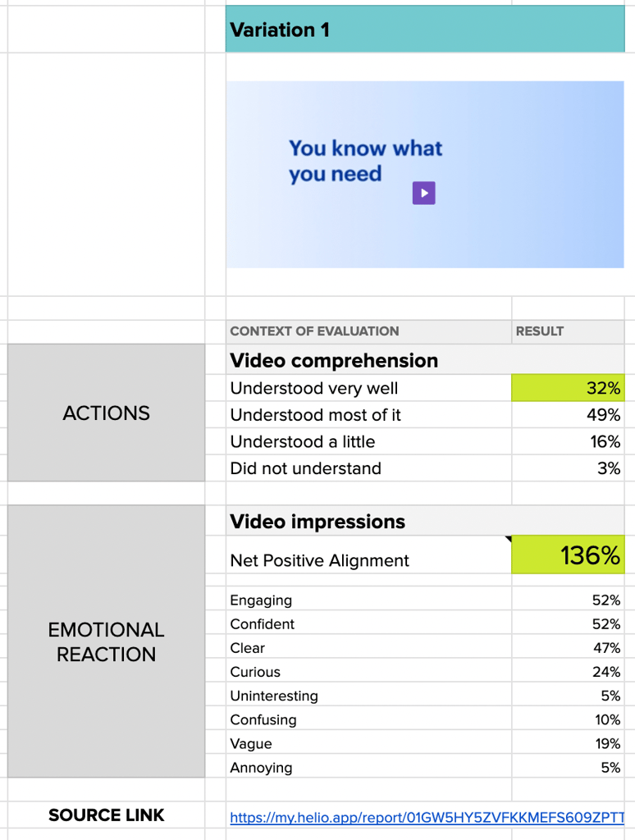
Task: Click the Vague 19% value cell
Action: (568, 743)
